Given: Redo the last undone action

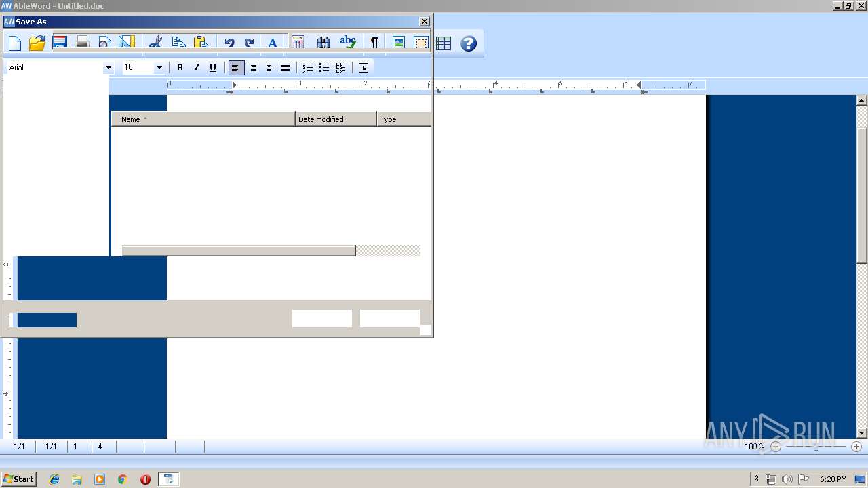Looking at the screenshot, I should (250, 43).
